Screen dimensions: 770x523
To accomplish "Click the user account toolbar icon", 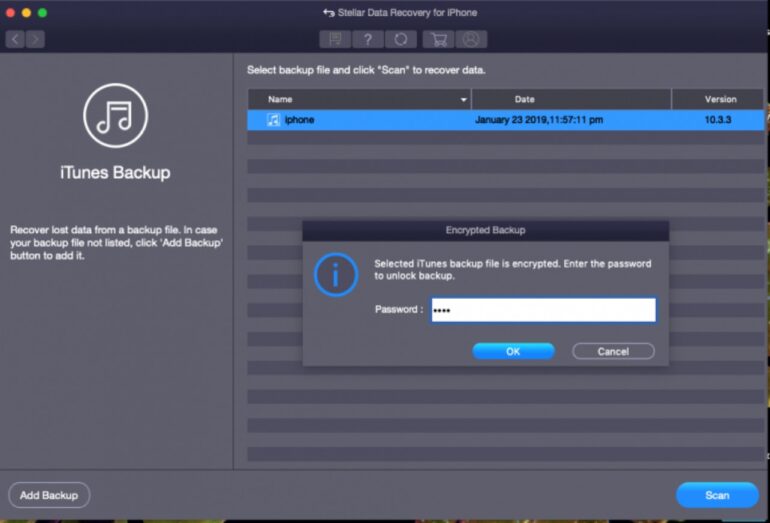I will 471,39.
